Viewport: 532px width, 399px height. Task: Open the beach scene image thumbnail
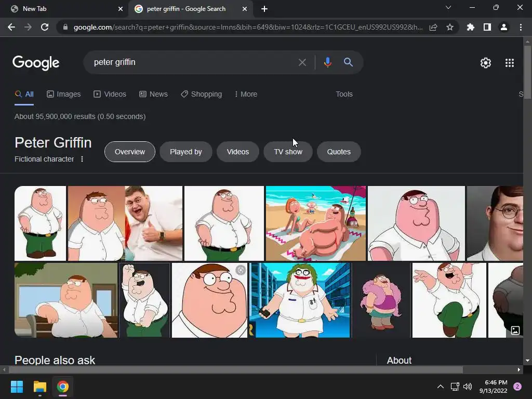(316, 223)
